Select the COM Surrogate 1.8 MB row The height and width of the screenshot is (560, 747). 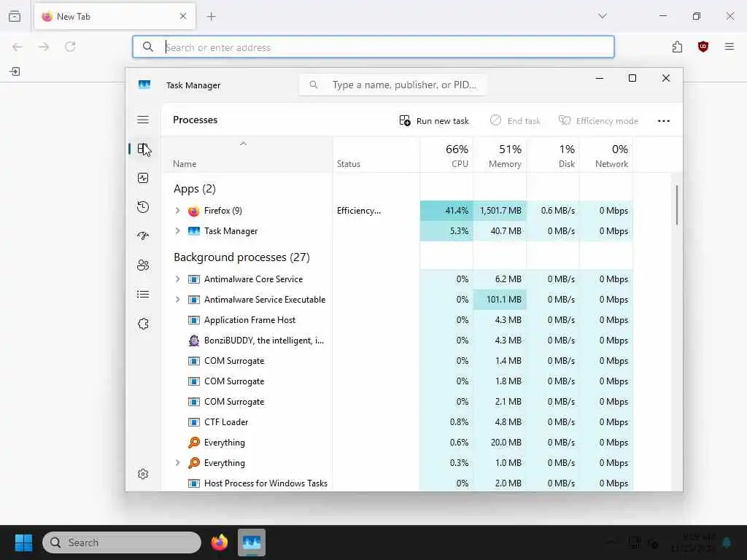(x=398, y=381)
